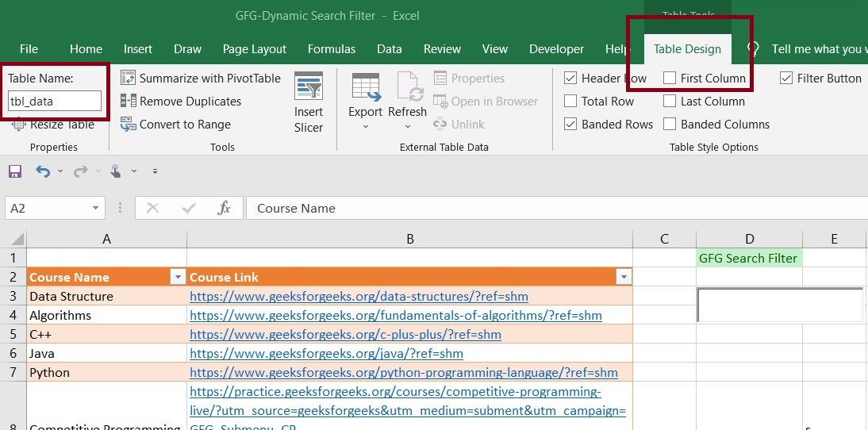Click the Touch/Mouse Mode icon
Viewport: 868px width, 430px height.
click(116, 171)
